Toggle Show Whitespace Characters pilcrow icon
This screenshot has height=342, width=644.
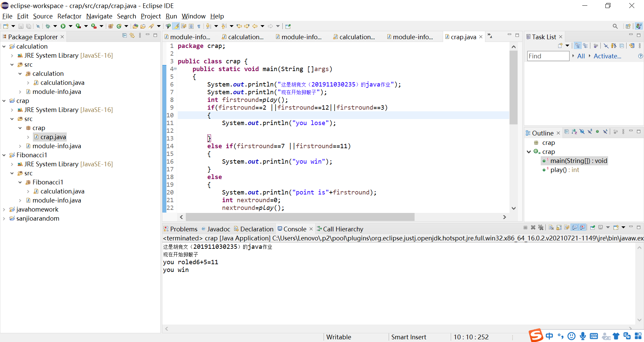coord(199,26)
